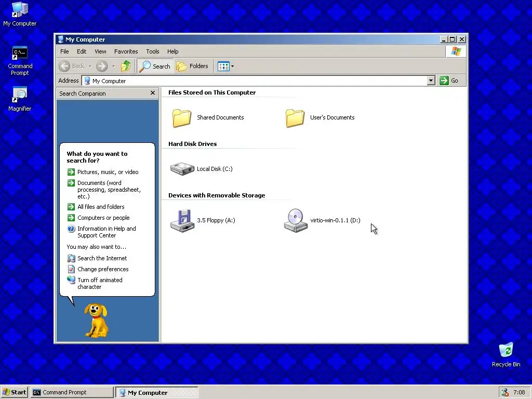
Task: Switch to Command Prompt taskbar button
Action: coord(72,392)
